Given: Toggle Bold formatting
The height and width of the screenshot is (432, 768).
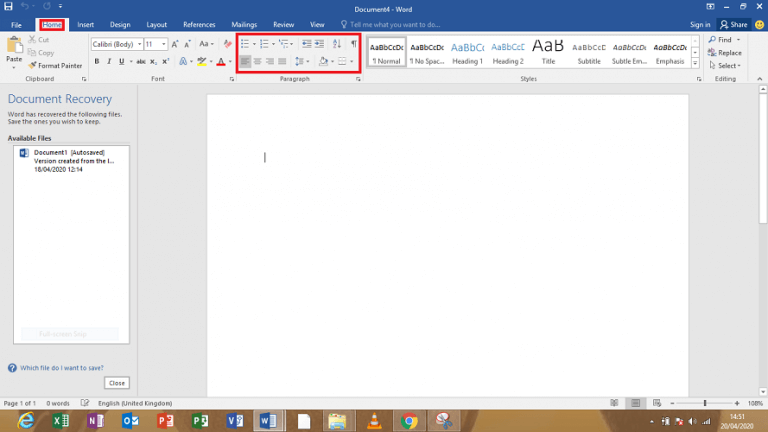Looking at the screenshot, I should (96, 62).
